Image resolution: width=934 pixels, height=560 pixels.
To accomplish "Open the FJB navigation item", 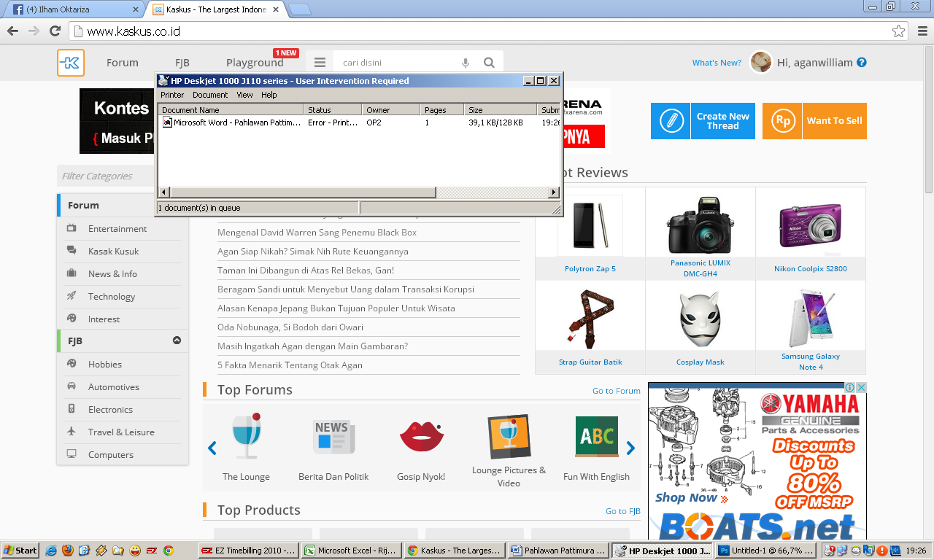I will [x=182, y=63].
